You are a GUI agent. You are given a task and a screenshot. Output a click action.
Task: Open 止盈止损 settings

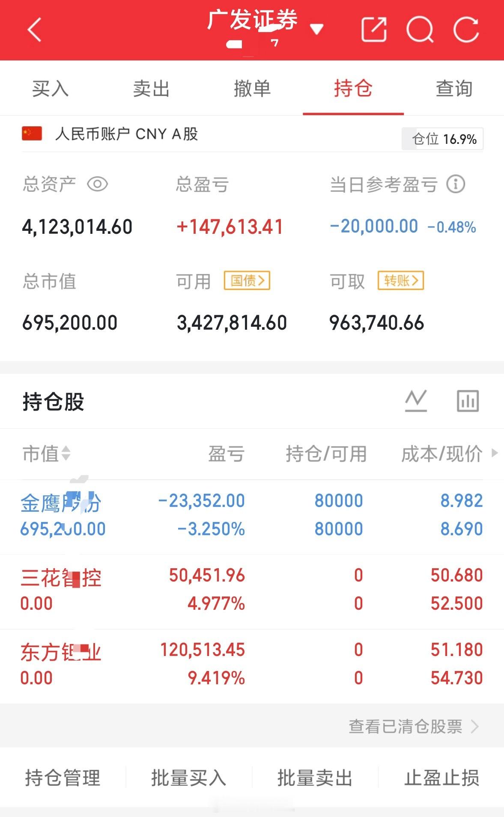[441, 778]
